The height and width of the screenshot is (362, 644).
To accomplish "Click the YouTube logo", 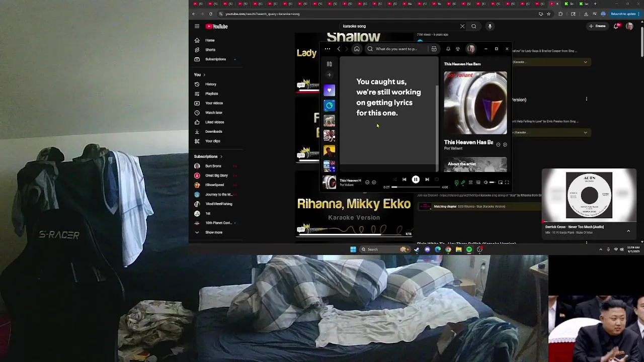I will tap(217, 26).
